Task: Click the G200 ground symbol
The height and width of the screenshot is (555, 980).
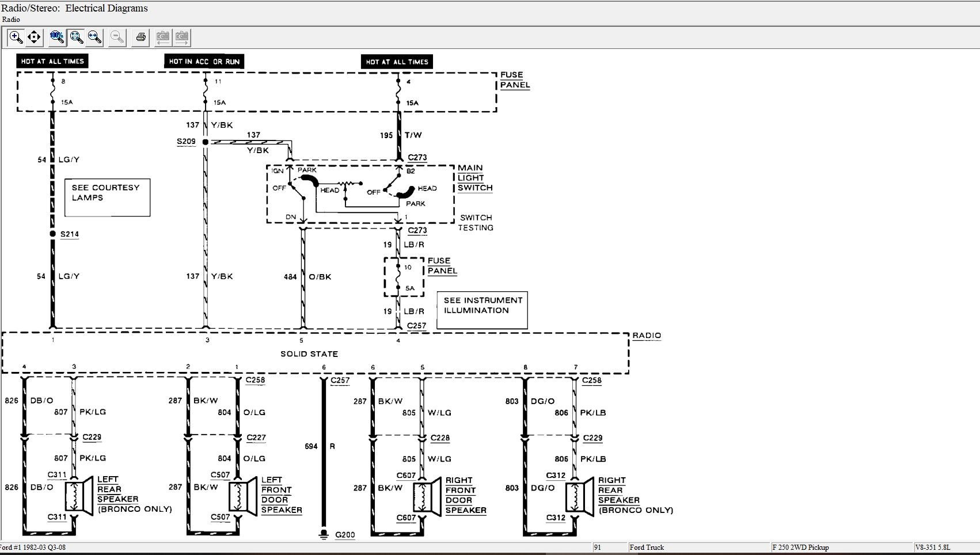Action: [324, 533]
